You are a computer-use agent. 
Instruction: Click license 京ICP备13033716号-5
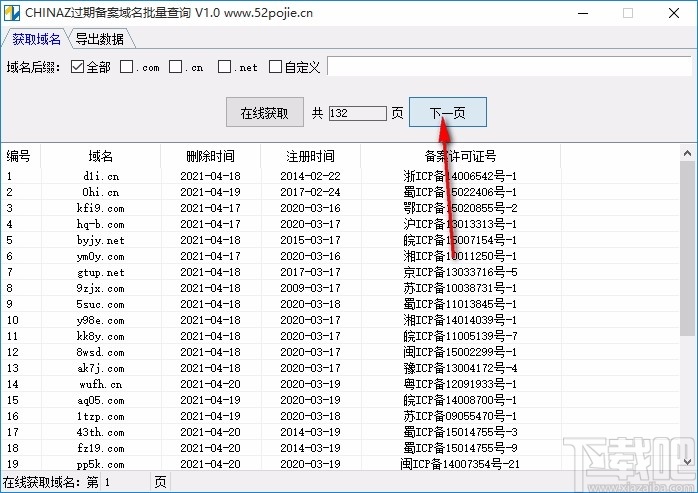tap(460, 272)
